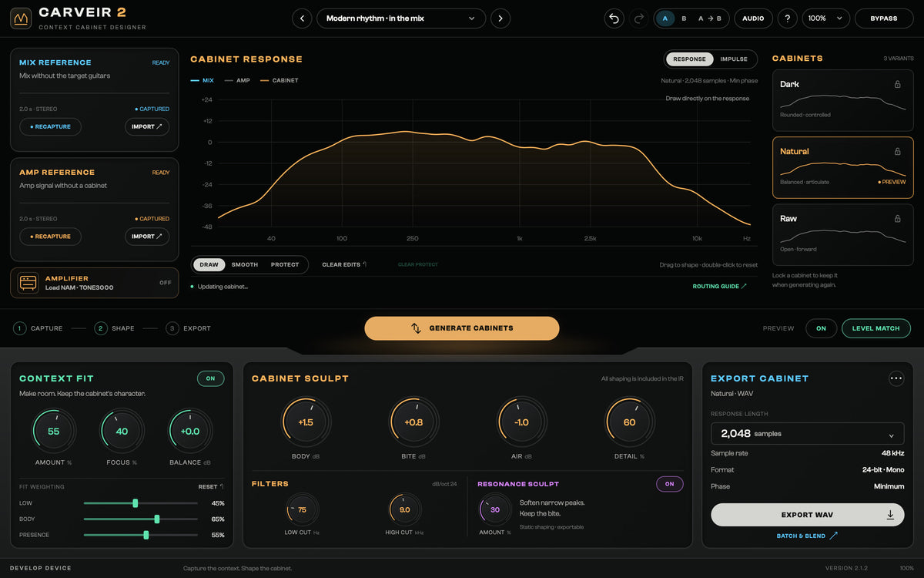924x578 pixels.
Task: Go to the previous preset arrow
Action: 302,18
